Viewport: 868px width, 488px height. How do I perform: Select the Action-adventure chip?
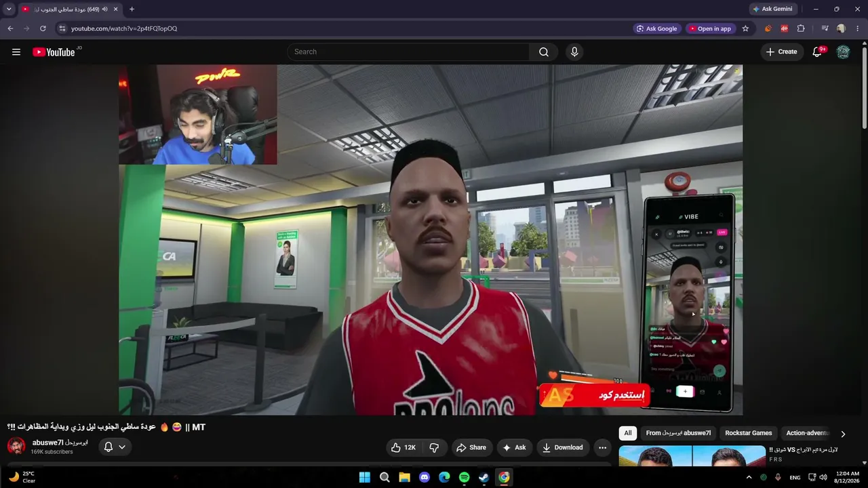(x=807, y=433)
